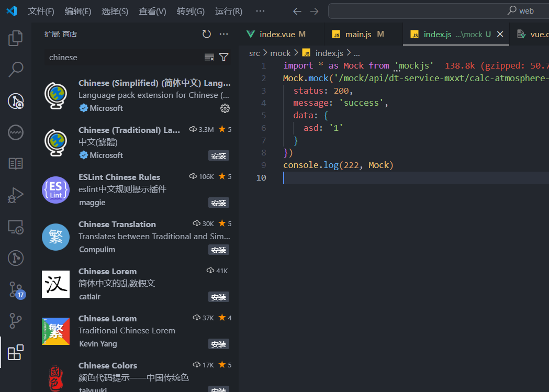Click the index.js breadcrumb segment
This screenshot has height=392, width=549.
[x=322, y=53]
